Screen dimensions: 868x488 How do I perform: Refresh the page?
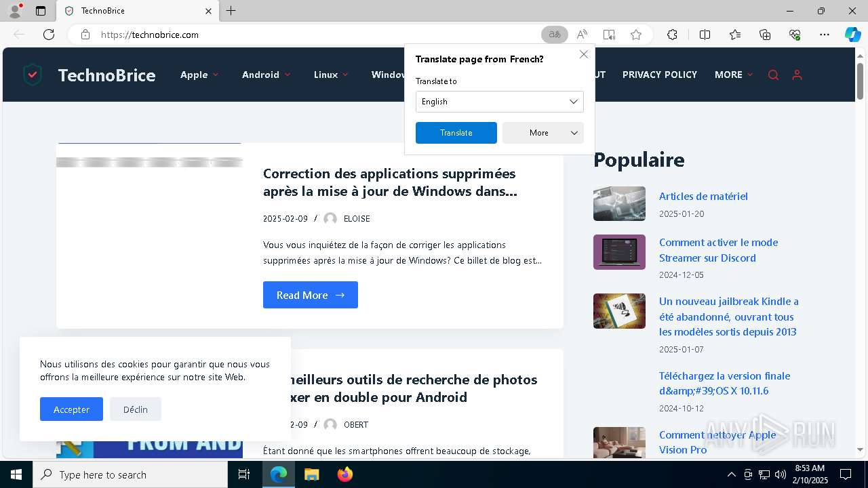click(49, 35)
